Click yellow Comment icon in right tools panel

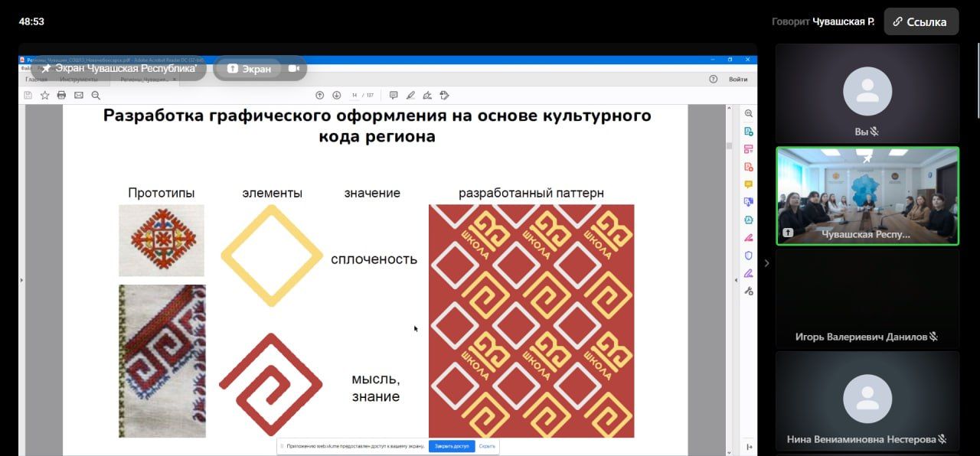[749, 184]
